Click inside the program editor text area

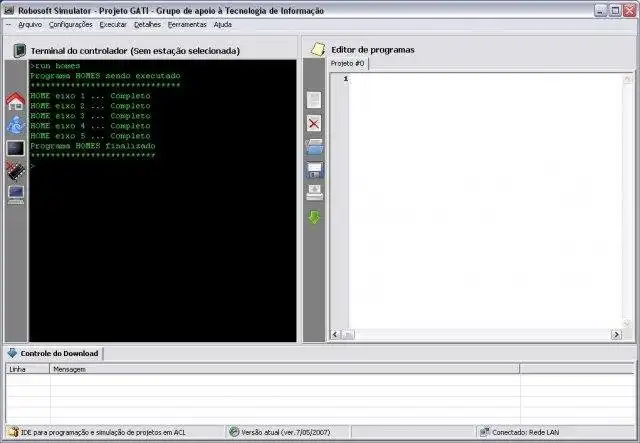pyautogui.click(x=486, y=201)
